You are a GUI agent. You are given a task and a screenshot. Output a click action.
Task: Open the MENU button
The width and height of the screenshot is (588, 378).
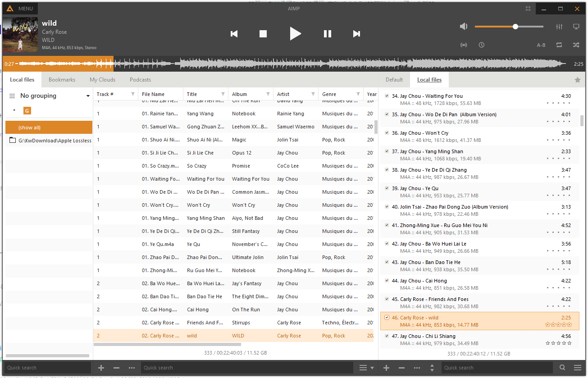tap(19, 8)
